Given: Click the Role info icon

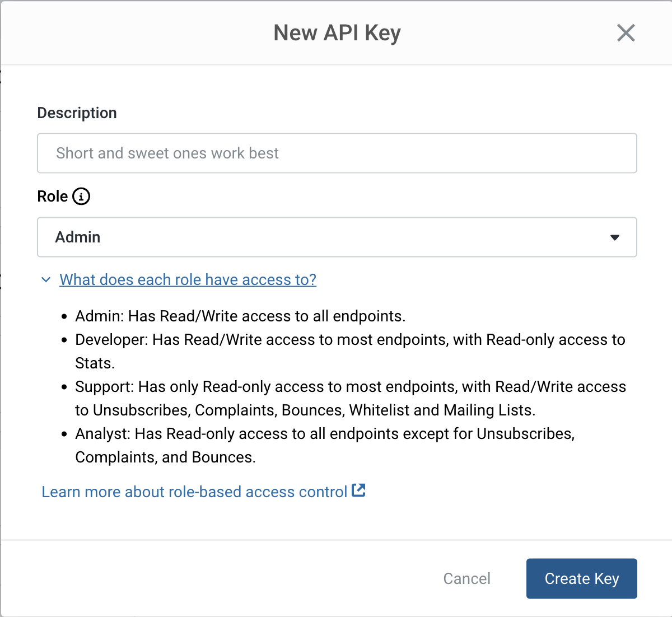Looking at the screenshot, I should point(81,197).
